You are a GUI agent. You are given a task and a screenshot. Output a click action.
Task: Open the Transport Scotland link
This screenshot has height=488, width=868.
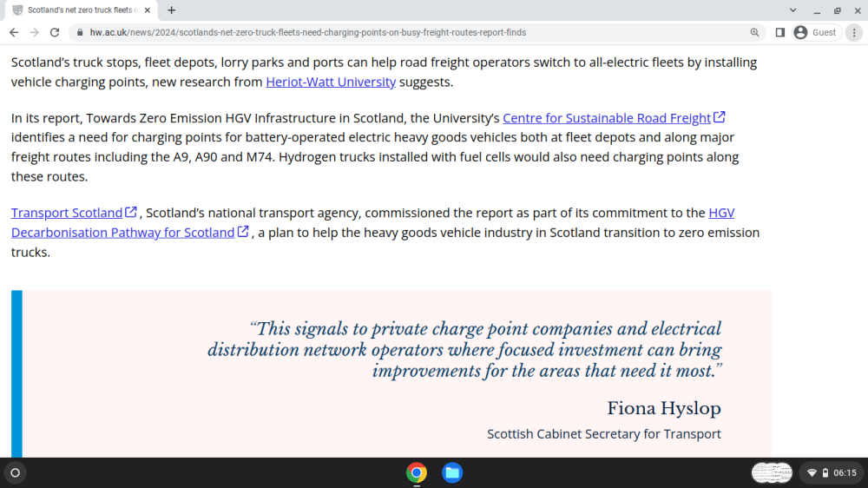(x=67, y=213)
